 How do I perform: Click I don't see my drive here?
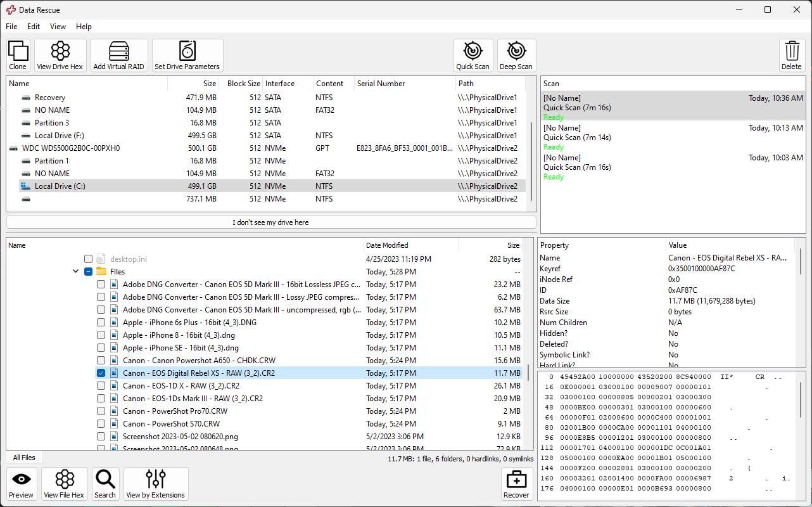270,222
